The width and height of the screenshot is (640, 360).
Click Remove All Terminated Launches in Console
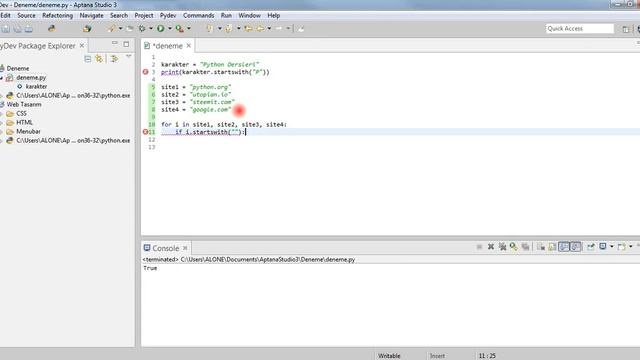(502, 247)
